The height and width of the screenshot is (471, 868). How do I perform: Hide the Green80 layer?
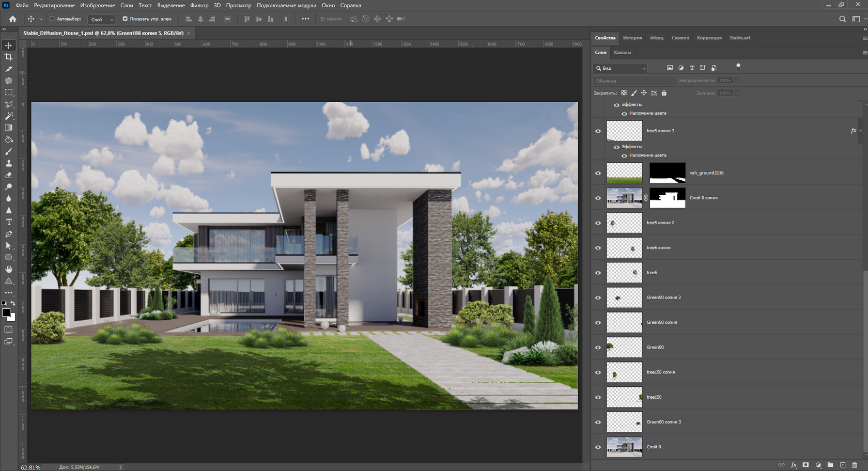coord(598,348)
